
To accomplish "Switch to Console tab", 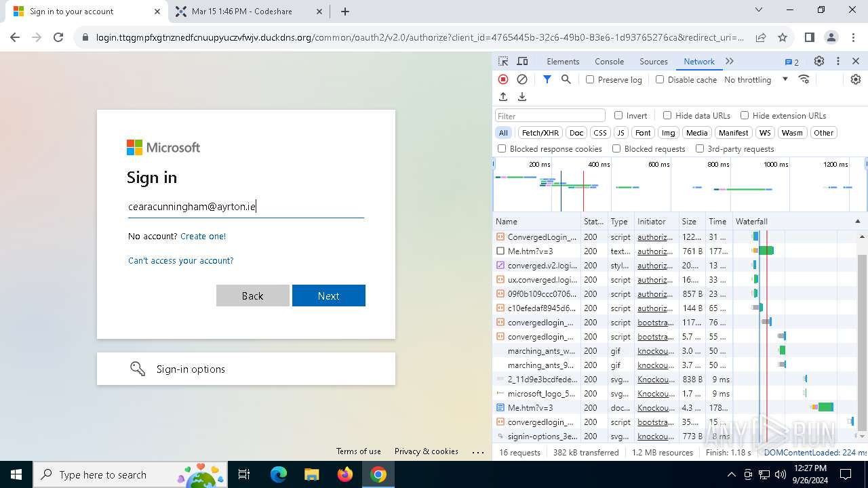I will pyautogui.click(x=609, y=62).
